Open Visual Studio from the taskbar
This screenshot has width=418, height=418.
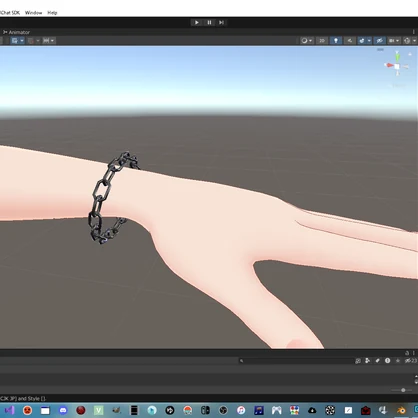tap(9, 410)
